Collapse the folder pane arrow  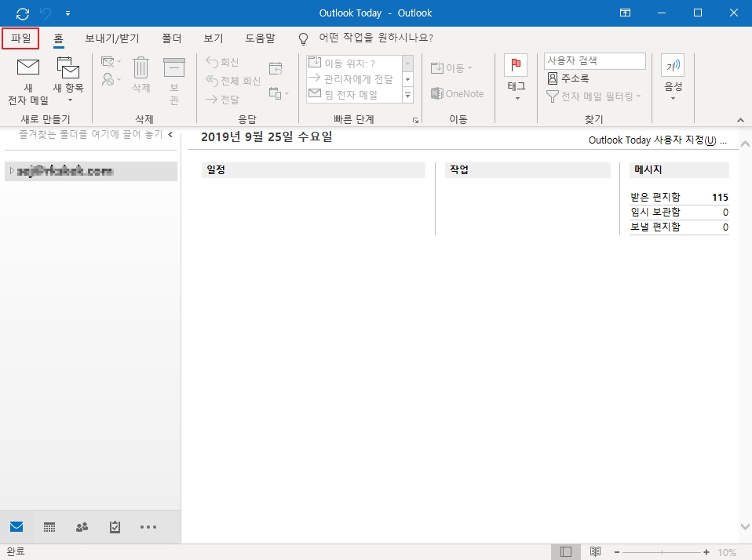point(170,135)
